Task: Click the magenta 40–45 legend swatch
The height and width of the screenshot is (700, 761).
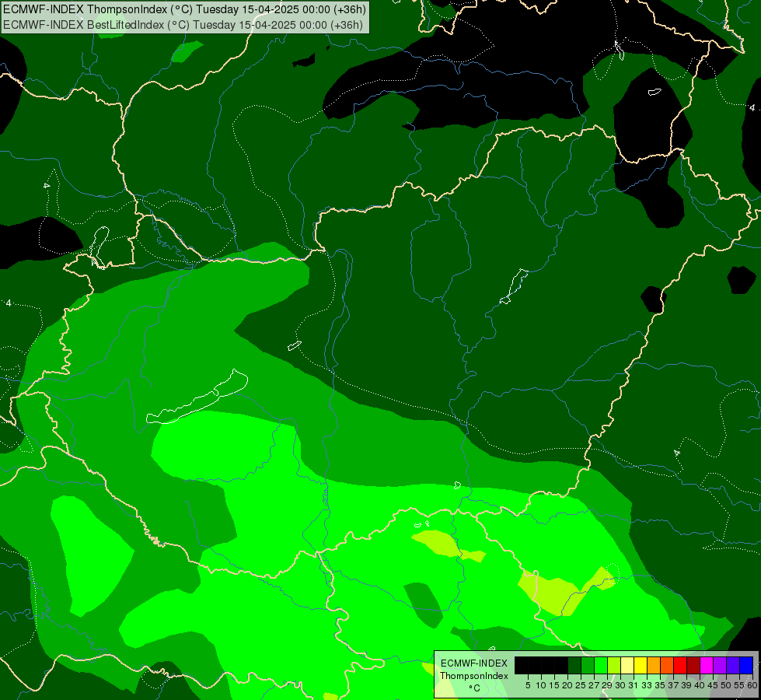Action: pyautogui.click(x=707, y=665)
